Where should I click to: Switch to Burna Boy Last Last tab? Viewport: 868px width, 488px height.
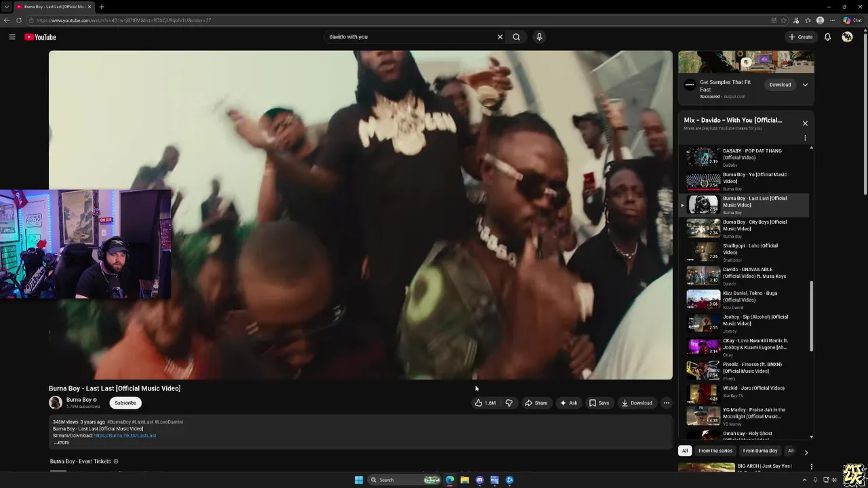[x=54, y=7]
